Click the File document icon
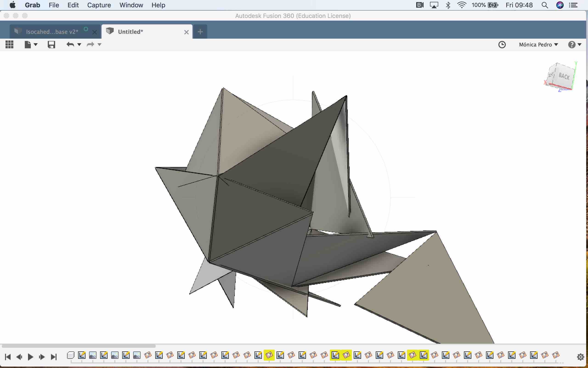Viewport: 588px width, 368px height. [x=28, y=45]
